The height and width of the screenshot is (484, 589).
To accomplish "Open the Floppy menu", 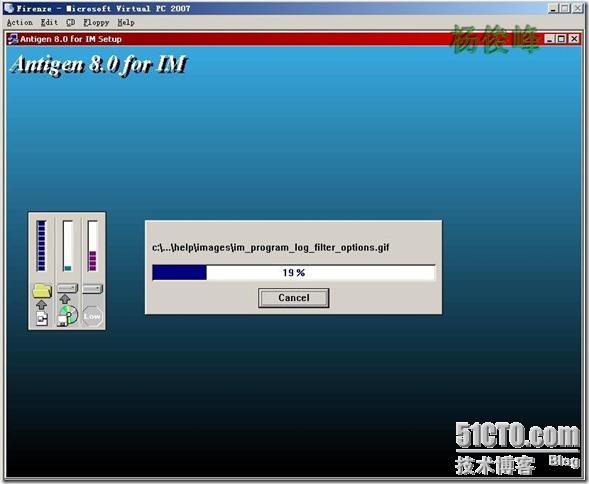I will pyautogui.click(x=96, y=23).
